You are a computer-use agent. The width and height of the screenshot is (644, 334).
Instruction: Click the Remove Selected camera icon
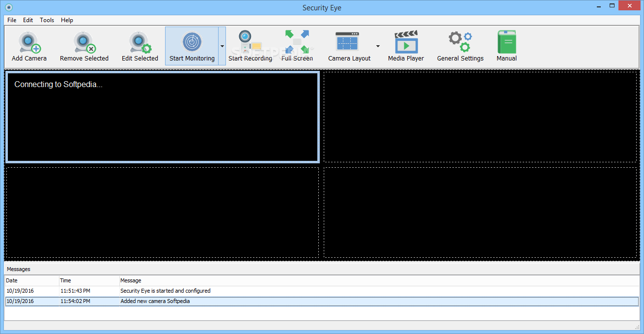[84, 42]
